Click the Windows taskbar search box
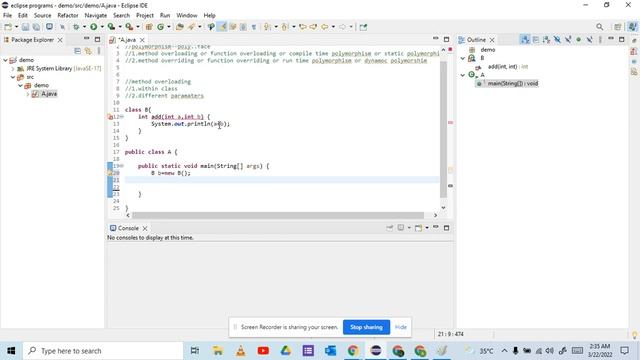The height and width of the screenshot is (360, 640). click(x=103, y=351)
